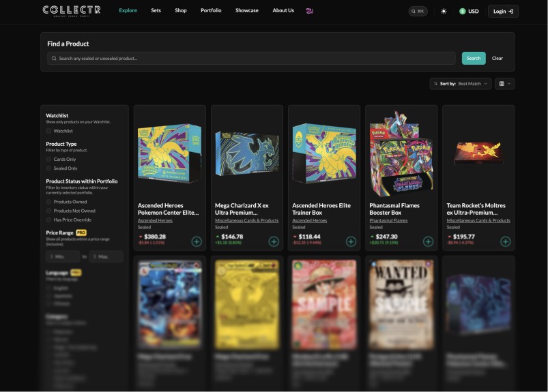Open Miscellaneous Cards link under Mega Charizard X

(x=247, y=220)
